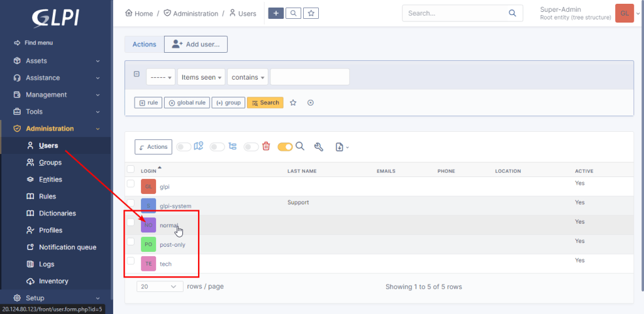Image resolution: width=644 pixels, height=314 pixels.
Task: Open the Find menu entry
Action: click(33, 43)
